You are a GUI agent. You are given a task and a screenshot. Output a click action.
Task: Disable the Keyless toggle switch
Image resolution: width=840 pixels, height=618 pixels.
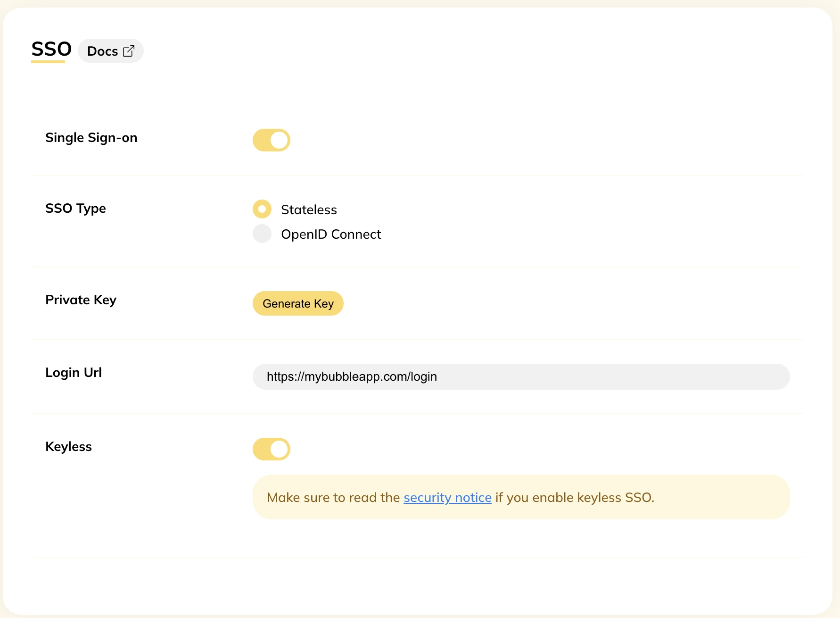click(x=272, y=449)
